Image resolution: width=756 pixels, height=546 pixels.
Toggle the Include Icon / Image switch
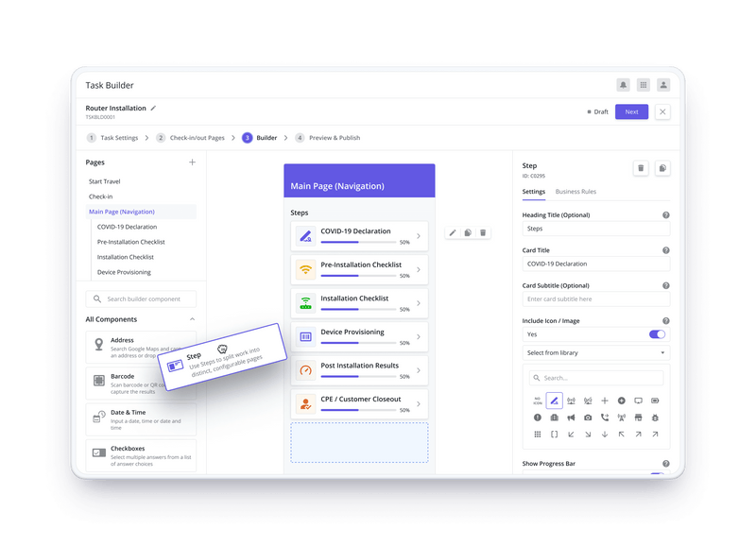click(657, 334)
